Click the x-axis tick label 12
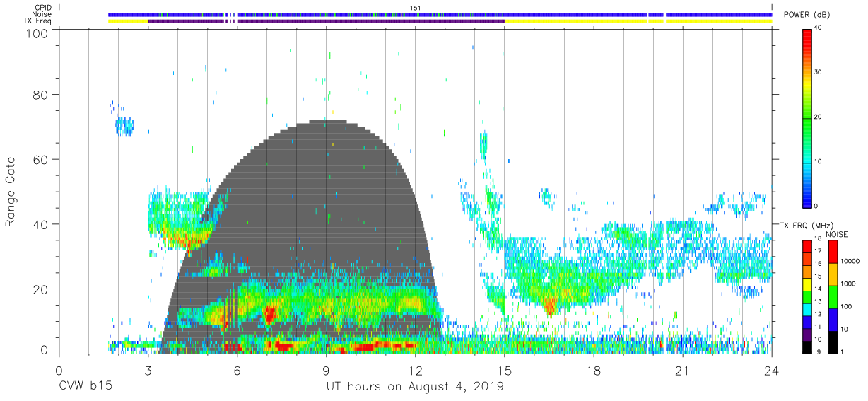The image size is (868, 401). point(415,370)
